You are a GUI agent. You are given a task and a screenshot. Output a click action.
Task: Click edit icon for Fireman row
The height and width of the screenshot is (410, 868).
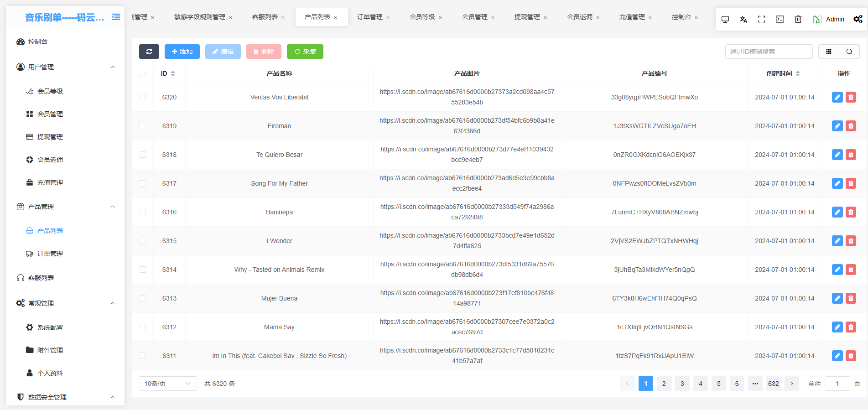tap(837, 126)
